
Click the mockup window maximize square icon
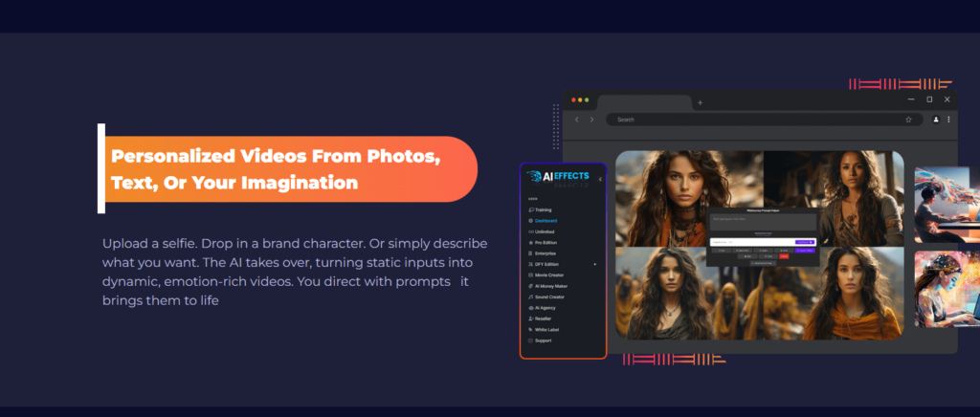(x=929, y=99)
